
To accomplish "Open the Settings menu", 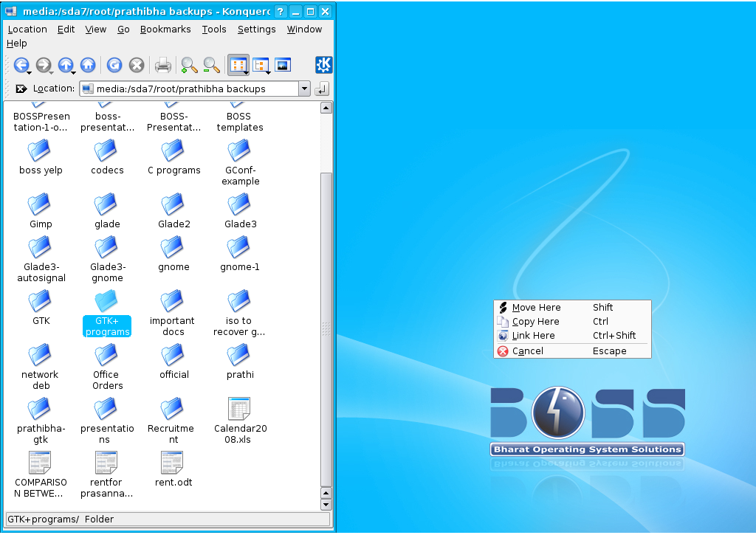I will click(256, 30).
